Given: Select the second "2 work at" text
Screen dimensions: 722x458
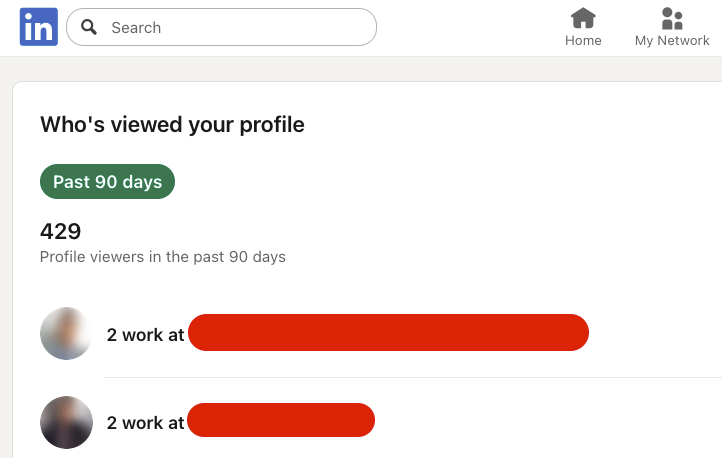Looking at the screenshot, I should 145,423.
